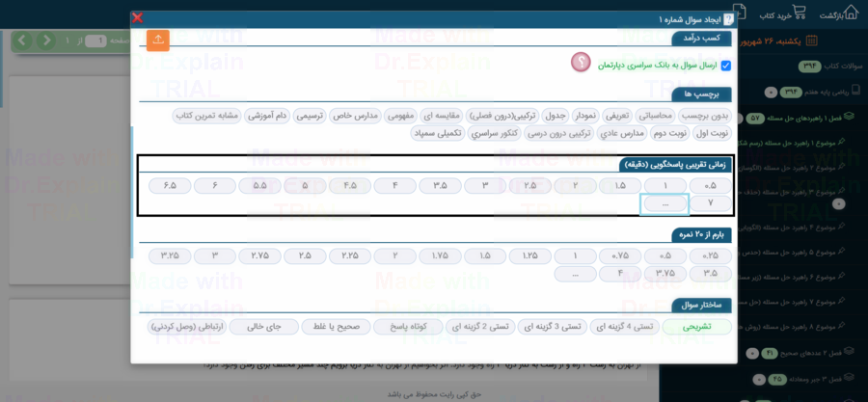Select 1.5 minutes answer time
The width and height of the screenshot is (868, 402).
[x=620, y=186]
